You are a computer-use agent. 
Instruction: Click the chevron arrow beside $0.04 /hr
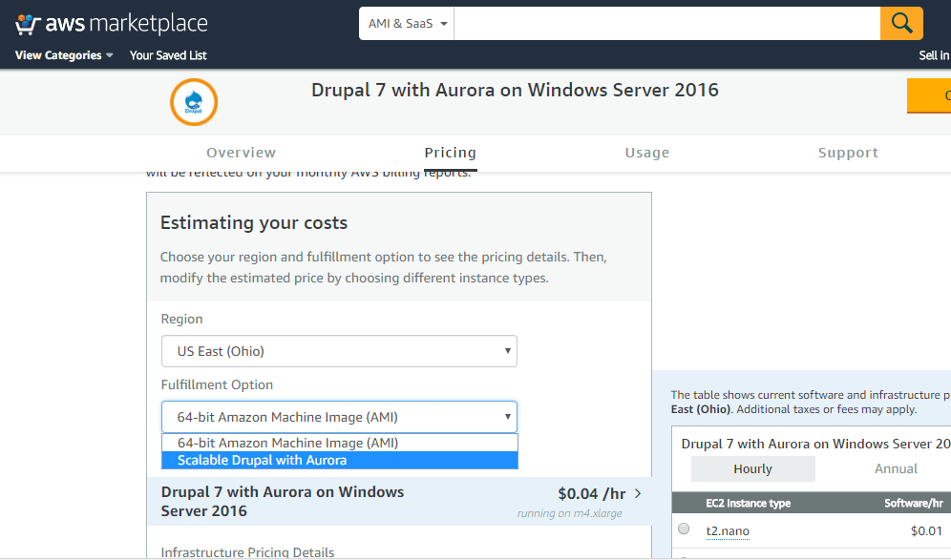click(638, 493)
